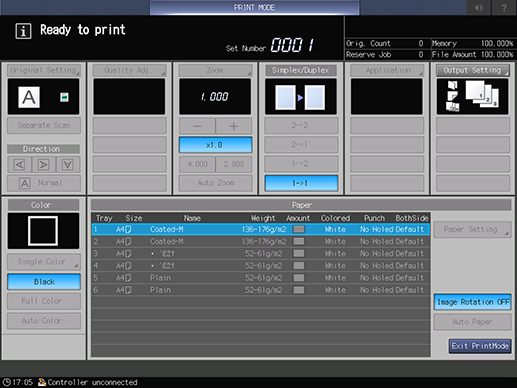
Task: Click the output setting stacking preview icon
Action: (472, 97)
